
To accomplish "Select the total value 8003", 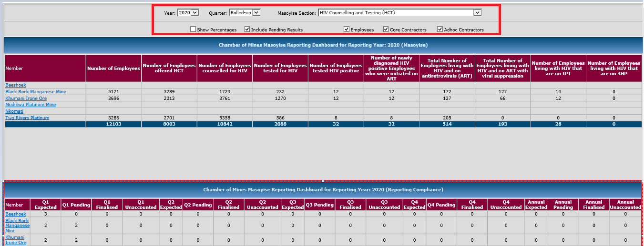I will [169, 124].
